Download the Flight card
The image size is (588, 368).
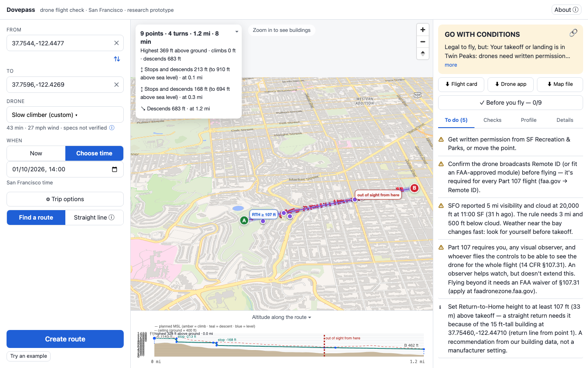click(461, 84)
